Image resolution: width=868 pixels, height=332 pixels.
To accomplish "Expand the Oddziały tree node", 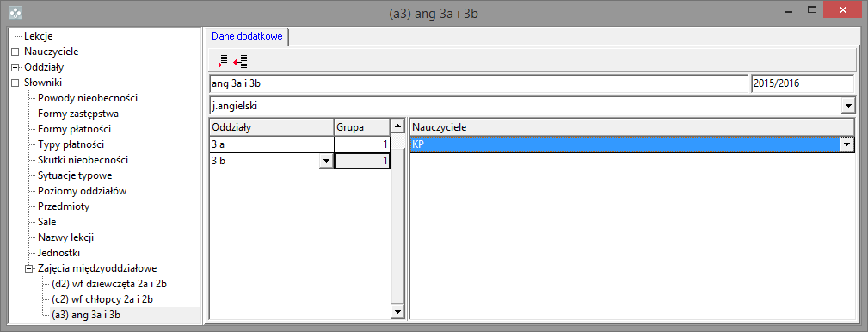I will 15,67.
